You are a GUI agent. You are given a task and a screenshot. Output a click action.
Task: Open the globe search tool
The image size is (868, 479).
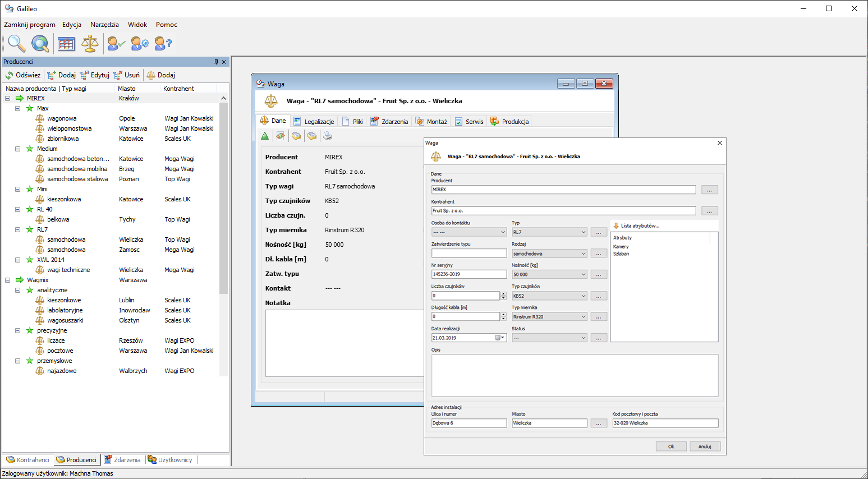(40, 43)
